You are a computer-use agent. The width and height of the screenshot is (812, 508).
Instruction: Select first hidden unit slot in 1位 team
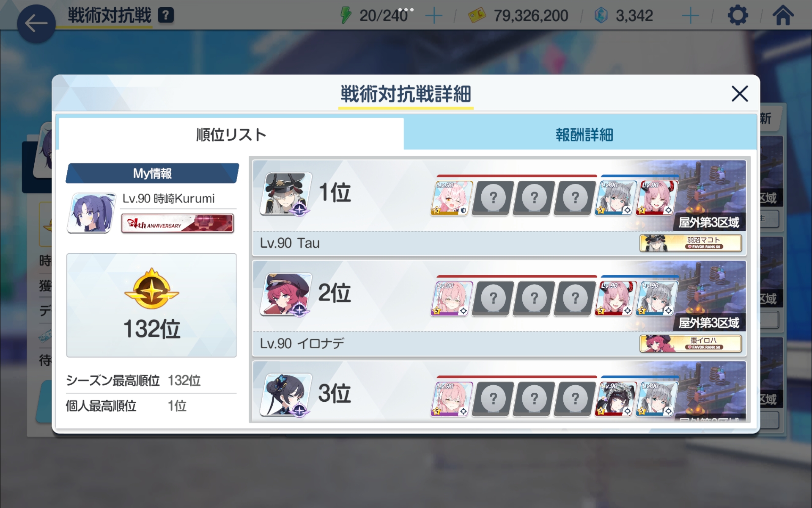[493, 198]
